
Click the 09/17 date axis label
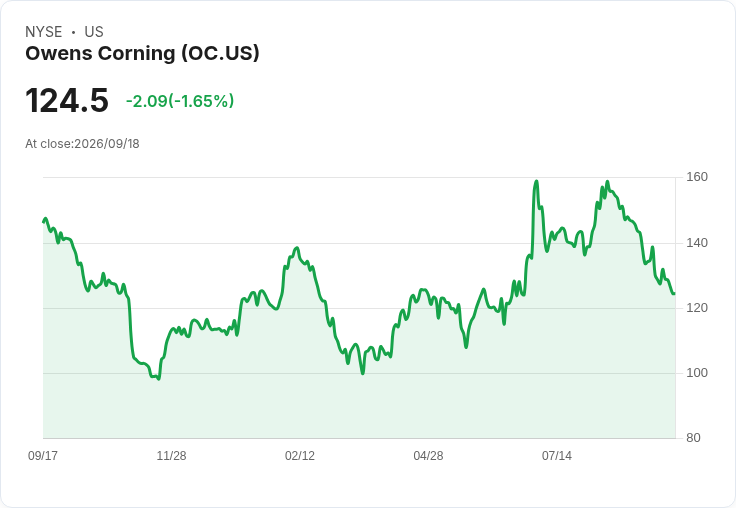(x=43, y=455)
